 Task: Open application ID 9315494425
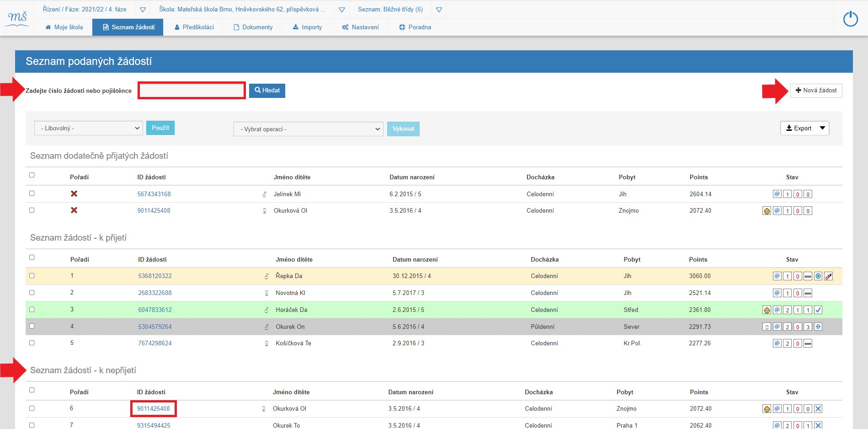(154, 425)
